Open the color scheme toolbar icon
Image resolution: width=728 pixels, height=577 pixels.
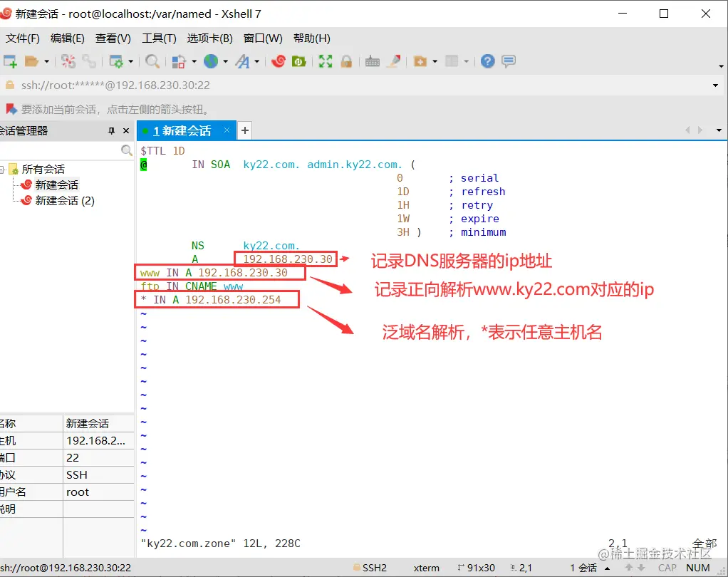[x=179, y=61]
